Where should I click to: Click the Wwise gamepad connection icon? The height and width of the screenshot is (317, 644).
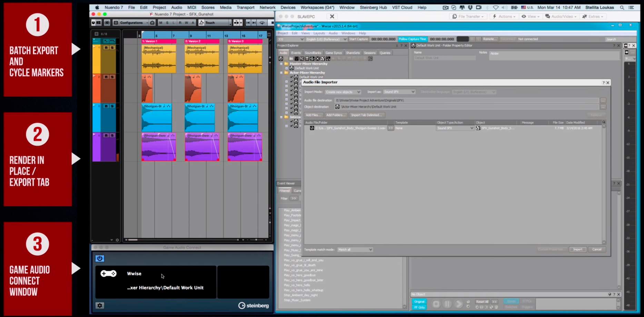[108, 274]
